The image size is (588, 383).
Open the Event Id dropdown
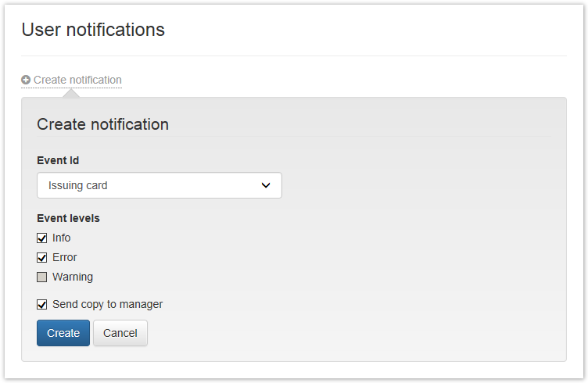[x=159, y=185]
